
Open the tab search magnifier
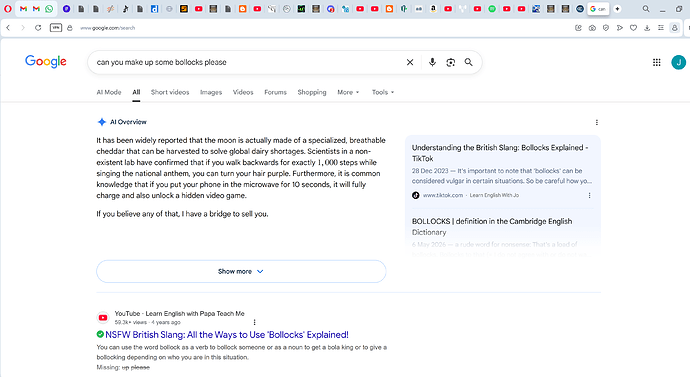click(x=646, y=9)
